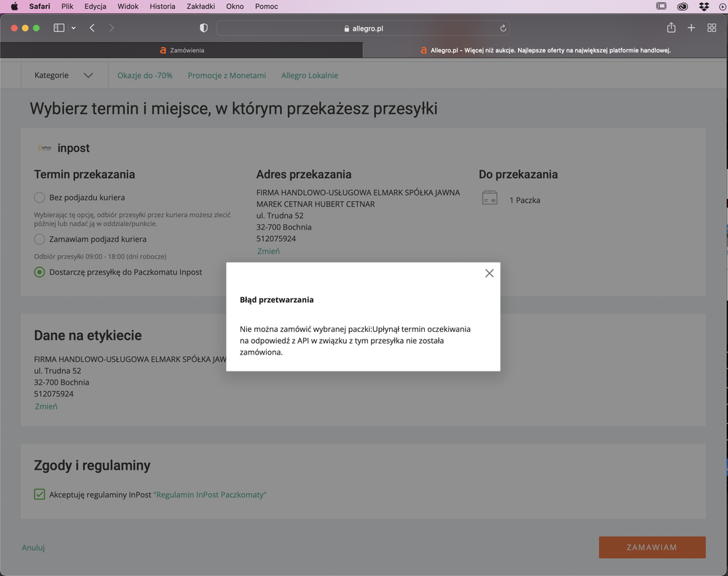
Task: Click the allegro.pl address bar
Action: click(363, 28)
